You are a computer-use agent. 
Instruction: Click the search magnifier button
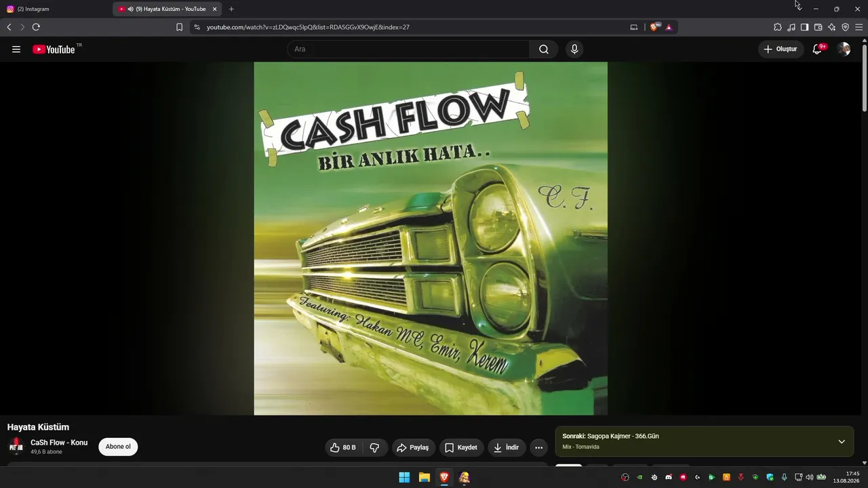pos(544,49)
